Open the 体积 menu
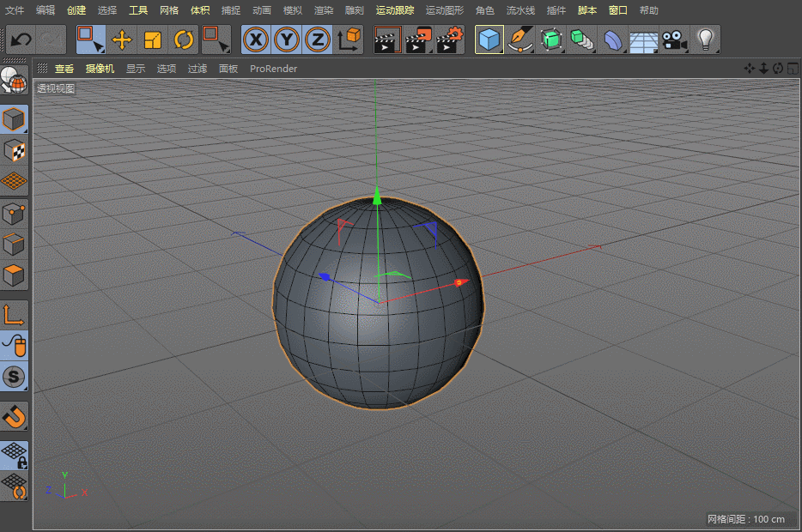The image size is (802, 532). 200,10
